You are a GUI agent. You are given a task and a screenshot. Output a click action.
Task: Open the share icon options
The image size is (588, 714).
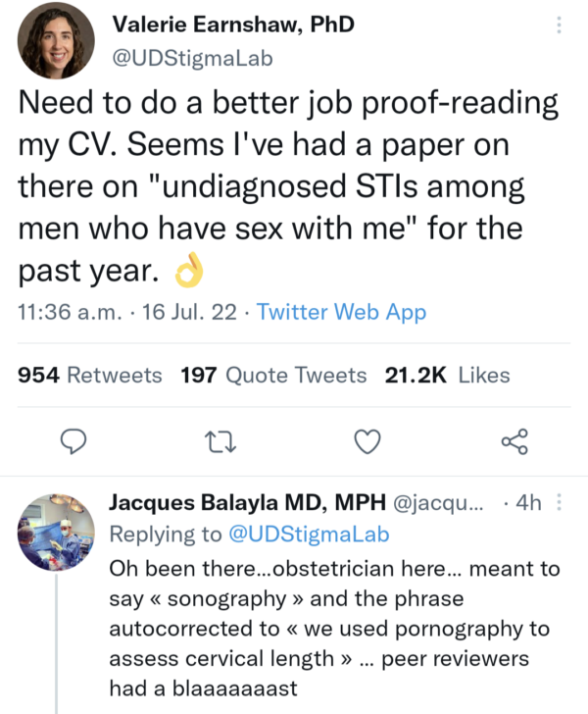click(514, 441)
